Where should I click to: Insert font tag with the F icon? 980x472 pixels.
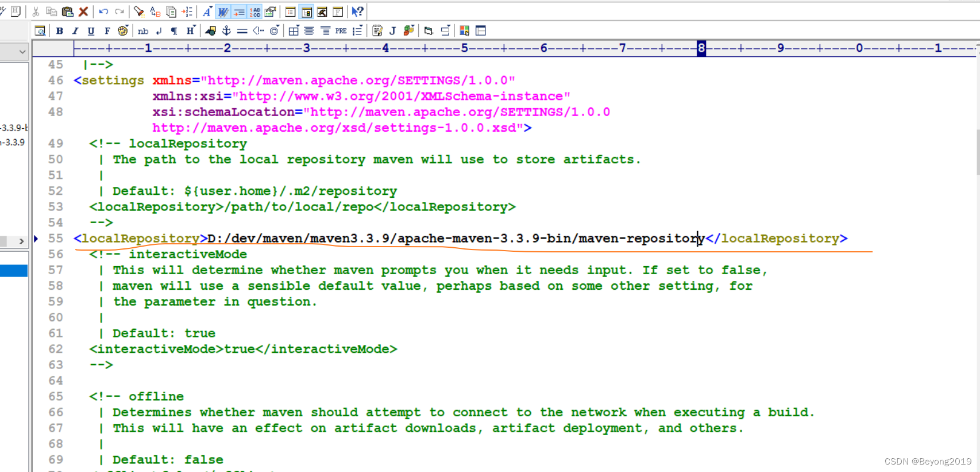point(107,30)
